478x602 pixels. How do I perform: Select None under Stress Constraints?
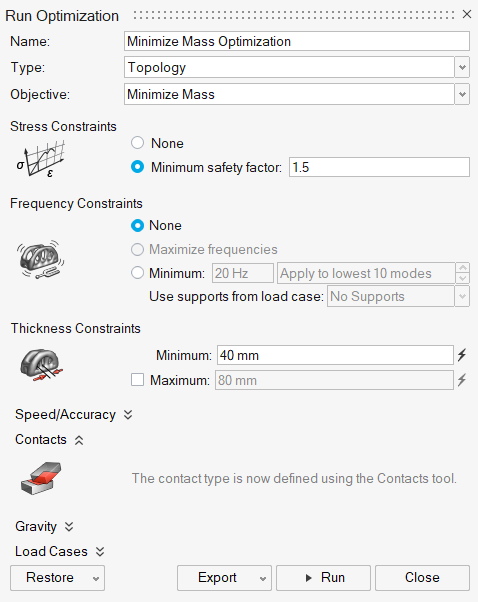[x=137, y=143]
